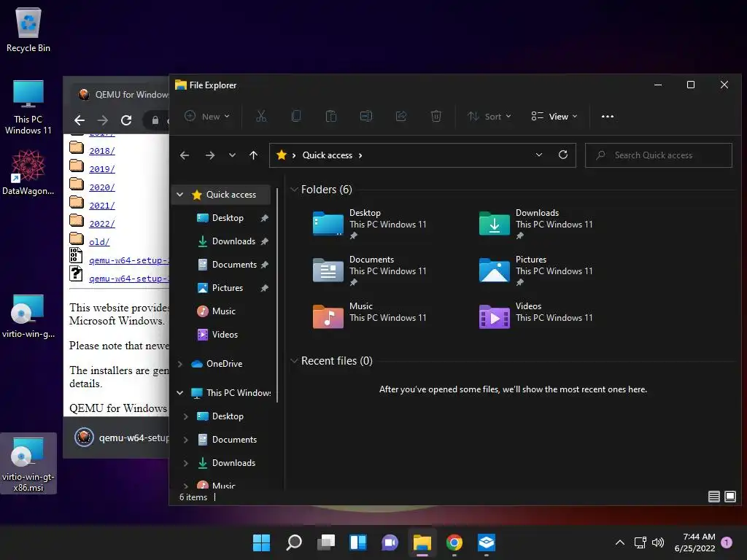Open the New dropdown menu

(x=207, y=116)
